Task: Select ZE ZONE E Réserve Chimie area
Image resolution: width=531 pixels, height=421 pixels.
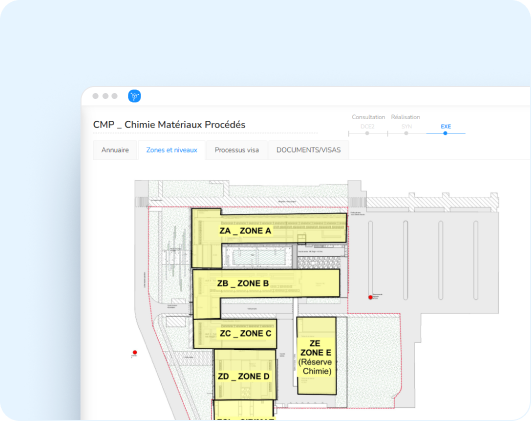Action: click(317, 356)
